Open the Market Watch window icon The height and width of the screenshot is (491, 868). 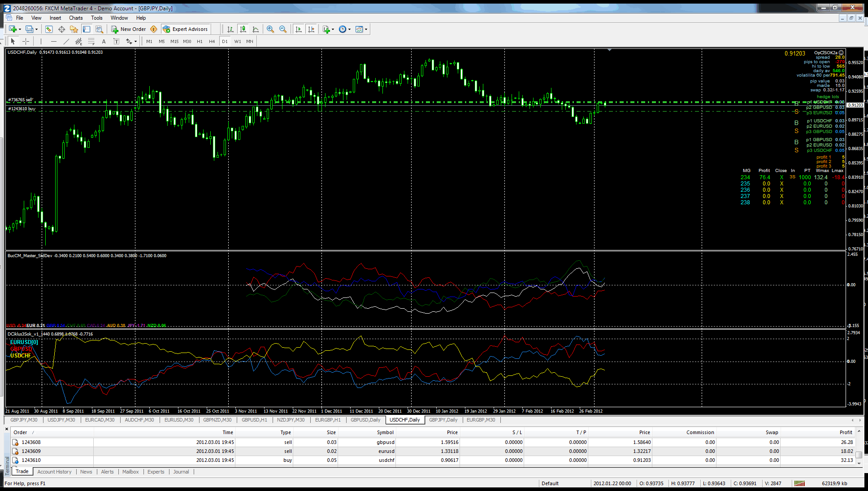pyautogui.click(x=49, y=29)
